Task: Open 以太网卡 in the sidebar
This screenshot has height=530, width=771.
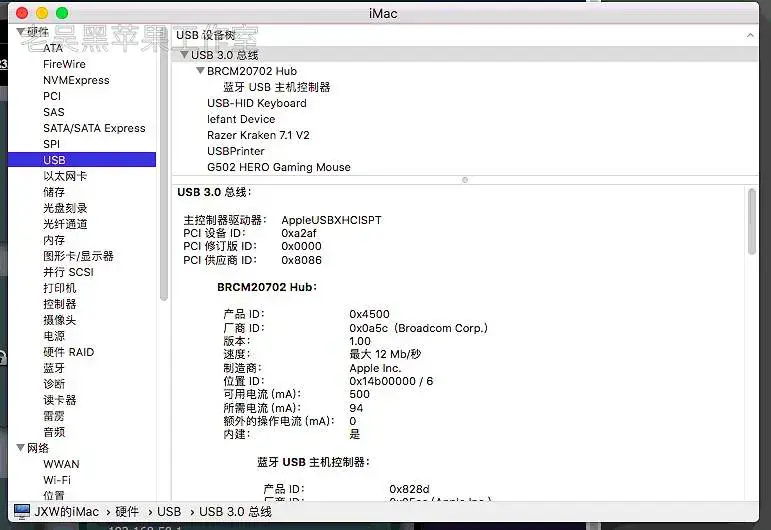Action: (65, 176)
